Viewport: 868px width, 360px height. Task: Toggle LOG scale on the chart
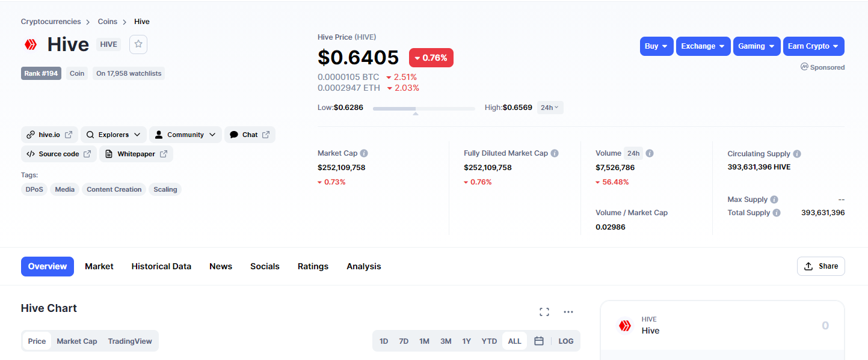click(566, 341)
